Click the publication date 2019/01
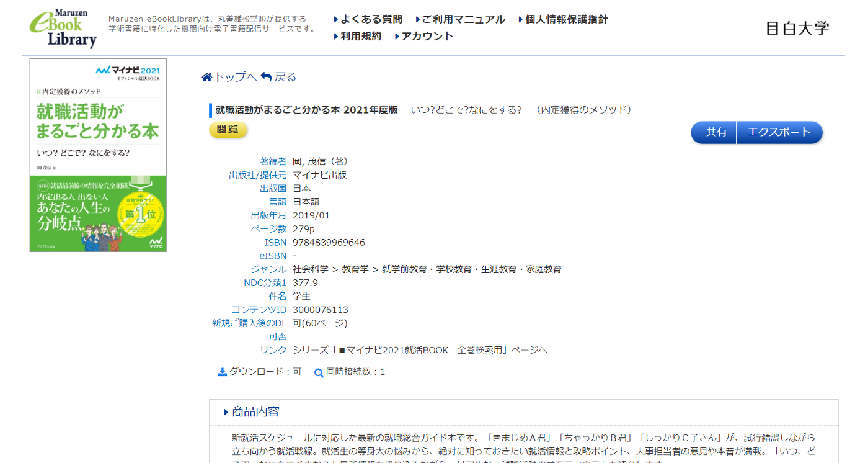868x463 pixels. 311,215
